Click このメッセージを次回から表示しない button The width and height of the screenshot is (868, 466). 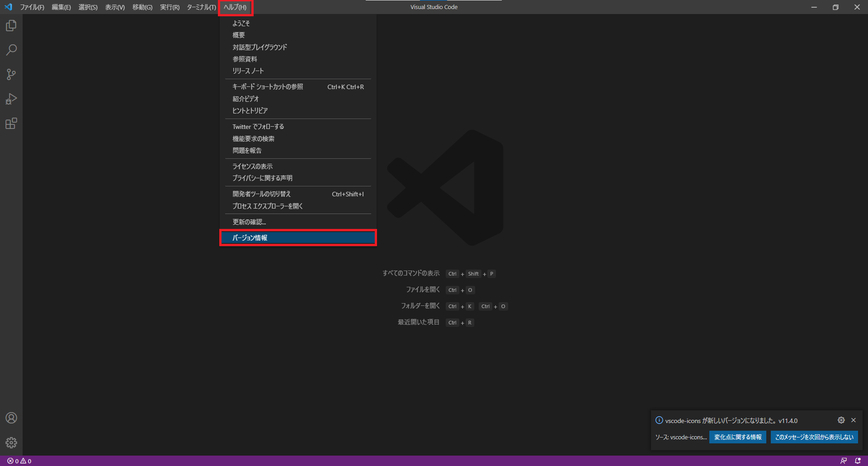pos(814,437)
